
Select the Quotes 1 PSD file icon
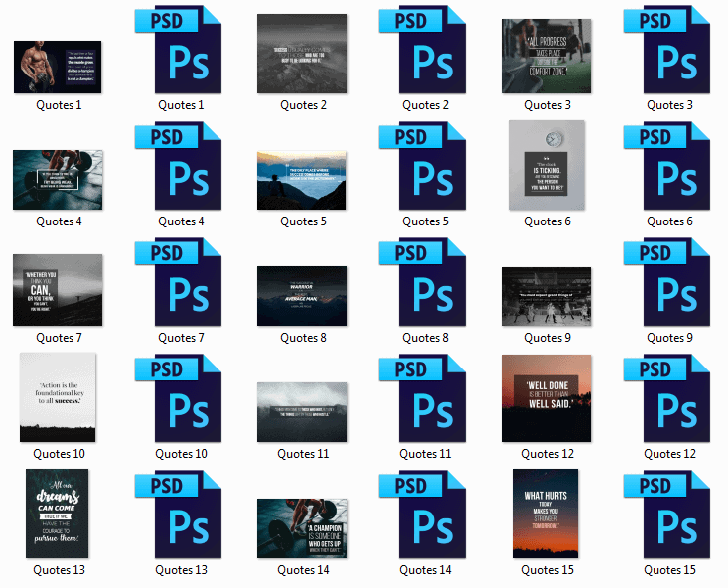click(x=180, y=50)
